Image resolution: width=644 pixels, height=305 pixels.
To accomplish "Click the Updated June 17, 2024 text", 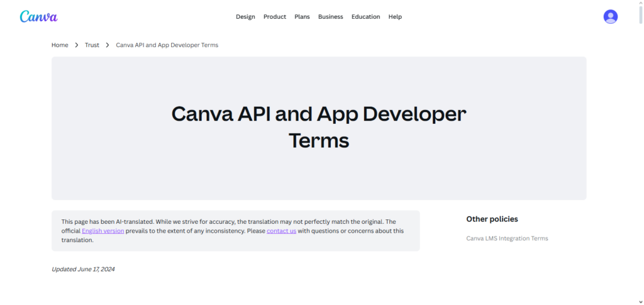I will click(x=83, y=269).
